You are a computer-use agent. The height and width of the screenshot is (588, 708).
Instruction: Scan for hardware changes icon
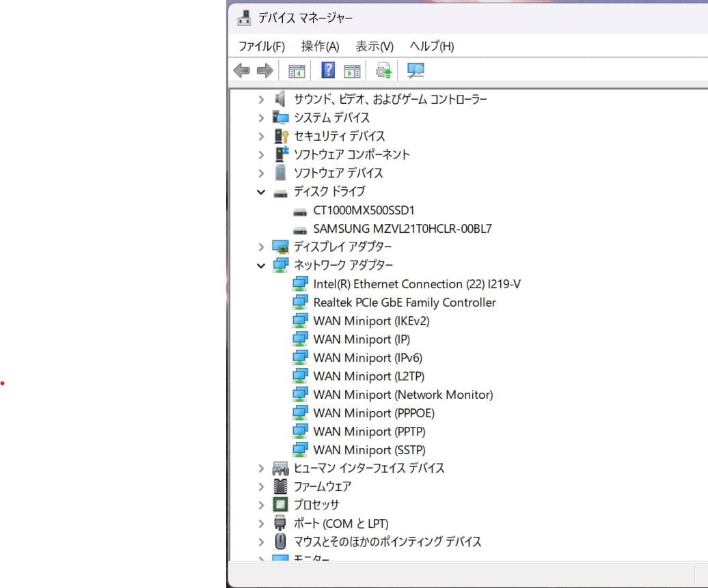coord(416,70)
